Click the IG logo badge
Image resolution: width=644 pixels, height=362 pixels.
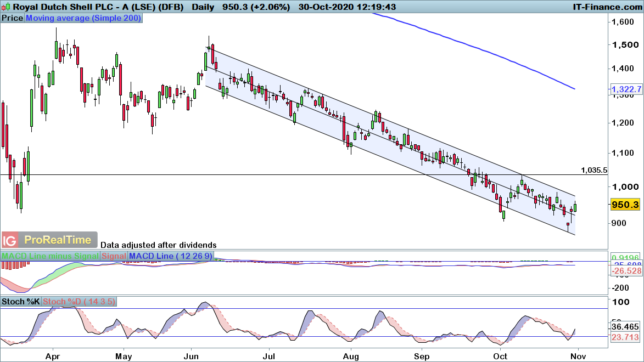coord(9,240)
